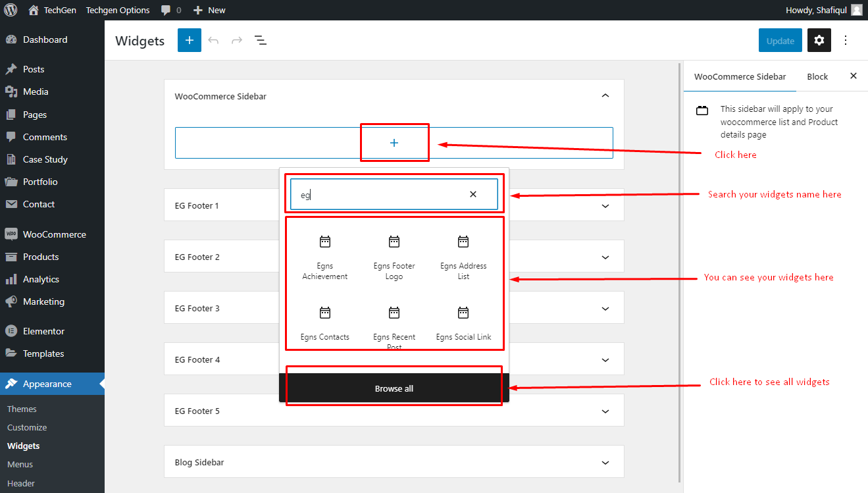The width and height of the screenshot is (868, 493).
Task: Select the Egns Contacts widget
Action: [x=324, y=324]
